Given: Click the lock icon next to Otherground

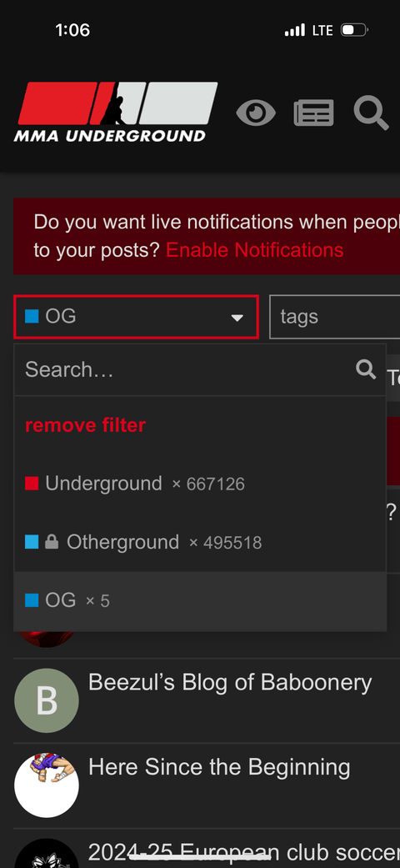Looking at the screenshot, I should 52,542.
